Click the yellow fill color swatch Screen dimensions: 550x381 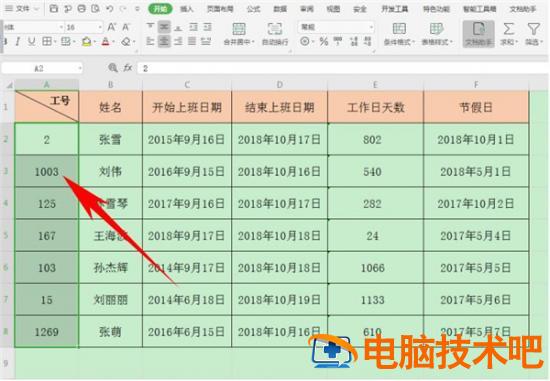(x=86, y=42)
